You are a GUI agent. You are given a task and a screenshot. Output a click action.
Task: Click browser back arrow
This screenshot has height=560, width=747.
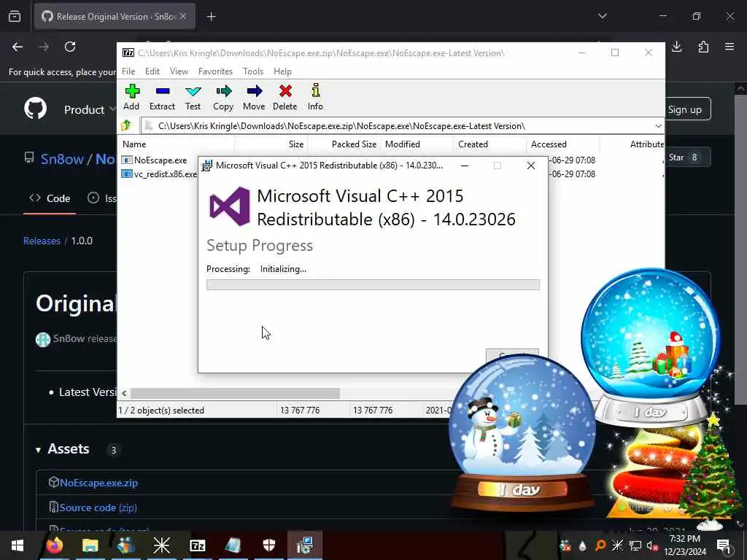pos(18,47)
